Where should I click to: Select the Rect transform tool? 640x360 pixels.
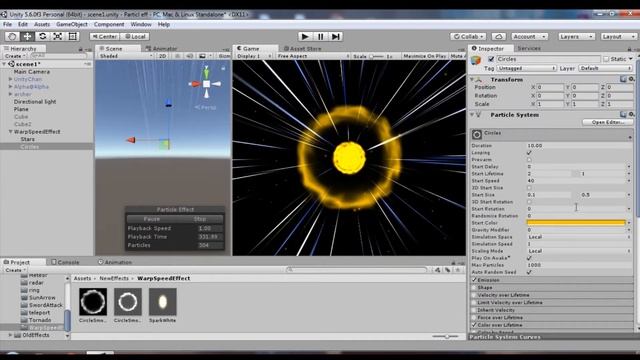[x=73, y=36]
